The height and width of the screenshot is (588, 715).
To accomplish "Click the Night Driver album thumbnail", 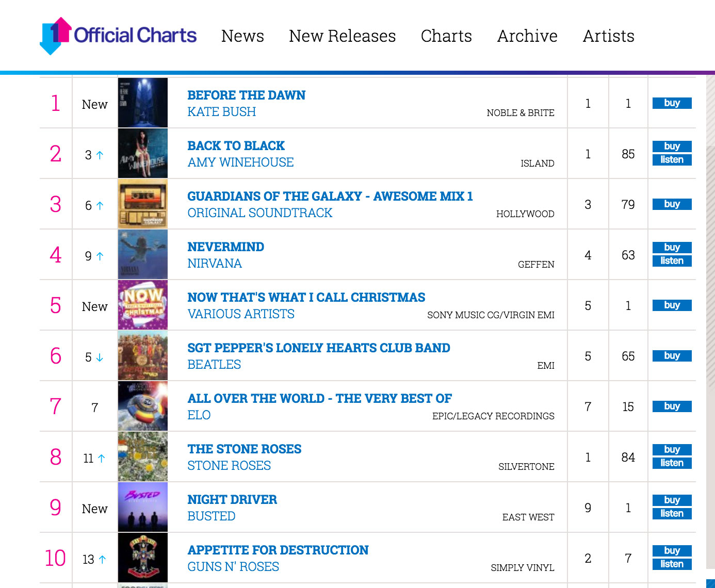I will pyautogui.click(x=143, y=507).
